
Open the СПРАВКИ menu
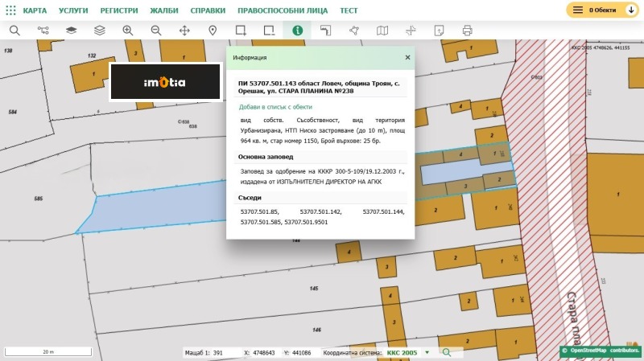(x=208, y=10)
